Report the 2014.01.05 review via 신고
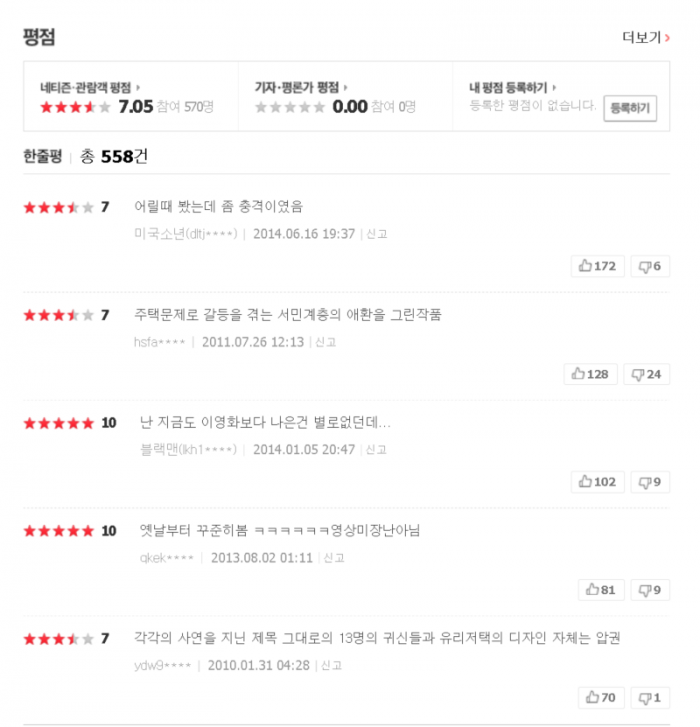The width and height of the screenshot is (700, 727). 376,450
